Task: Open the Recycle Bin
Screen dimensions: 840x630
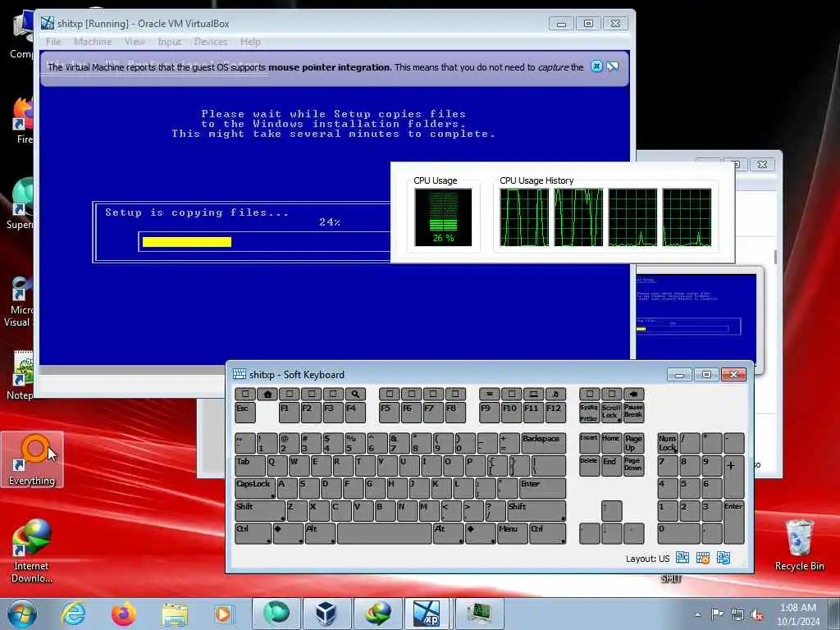Action: coord(799,545)
